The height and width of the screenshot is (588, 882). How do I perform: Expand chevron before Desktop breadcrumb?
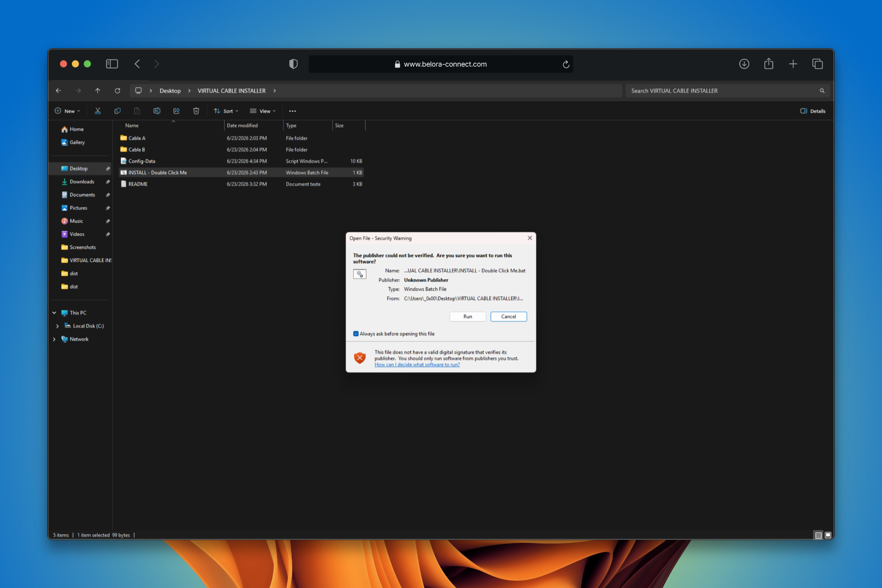[151, 90]
